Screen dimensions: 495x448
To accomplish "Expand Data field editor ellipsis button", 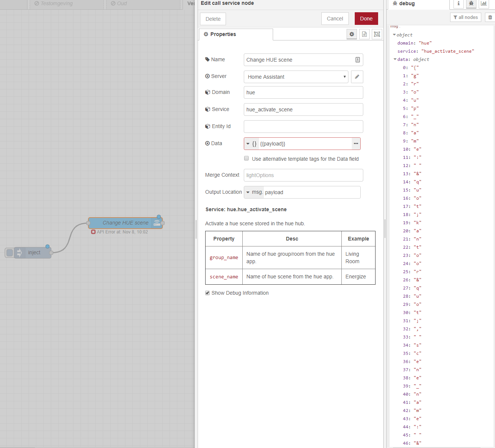I will pos(356,144).
